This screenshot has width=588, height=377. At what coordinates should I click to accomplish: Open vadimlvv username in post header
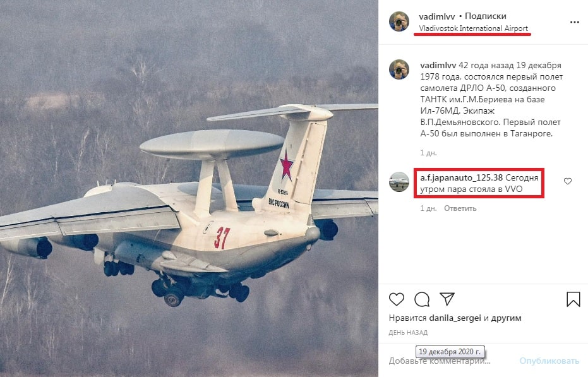click(437, 16)
